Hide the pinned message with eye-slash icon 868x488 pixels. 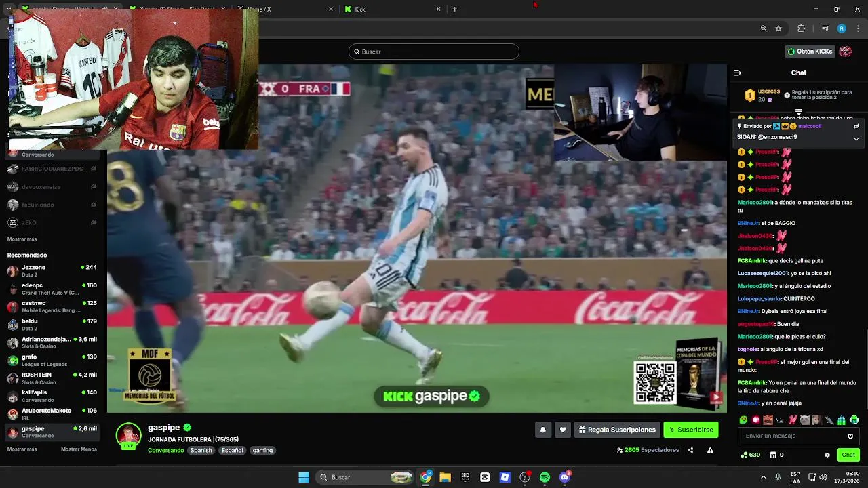(x=856, y=126)
